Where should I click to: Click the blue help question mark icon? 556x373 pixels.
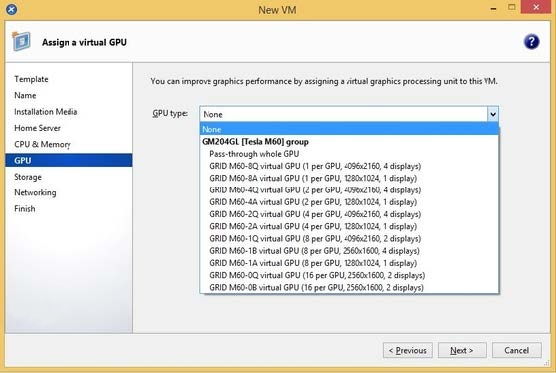coord(531,42)
